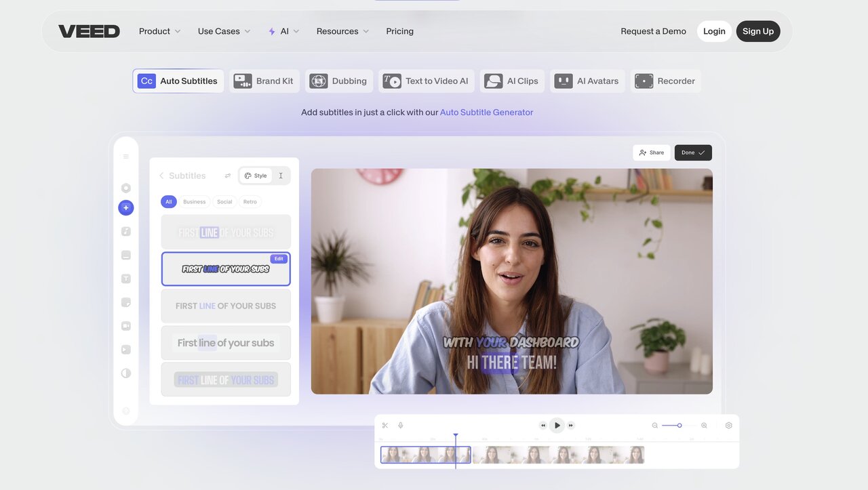868x490 pixels.
Task: Click the scissors split icon in timeline
Action: pyautogui.click(x=384, y=426)
